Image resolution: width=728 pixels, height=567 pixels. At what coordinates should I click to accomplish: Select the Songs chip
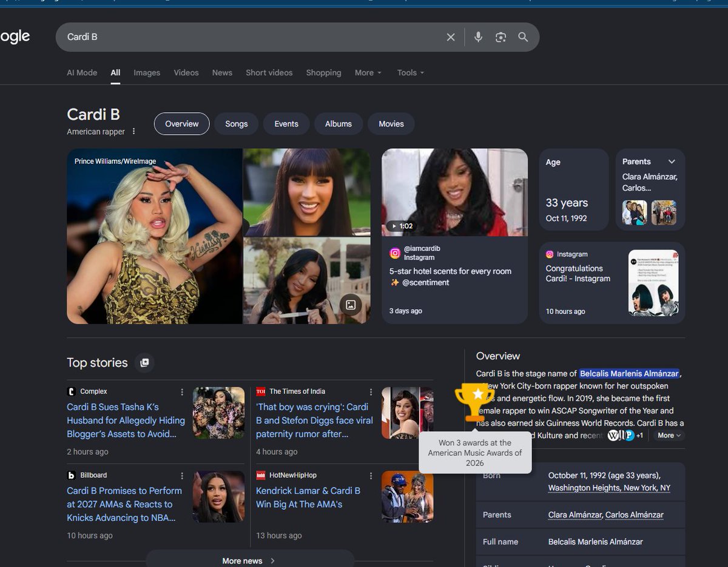(x=237, y=124)
